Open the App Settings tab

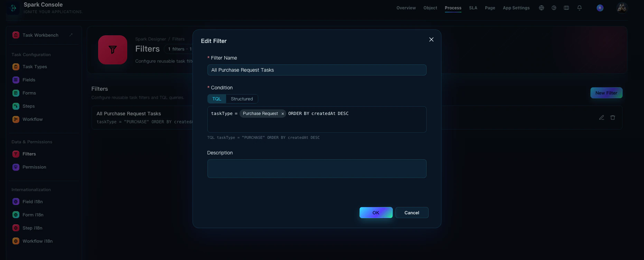click(516, 8)
